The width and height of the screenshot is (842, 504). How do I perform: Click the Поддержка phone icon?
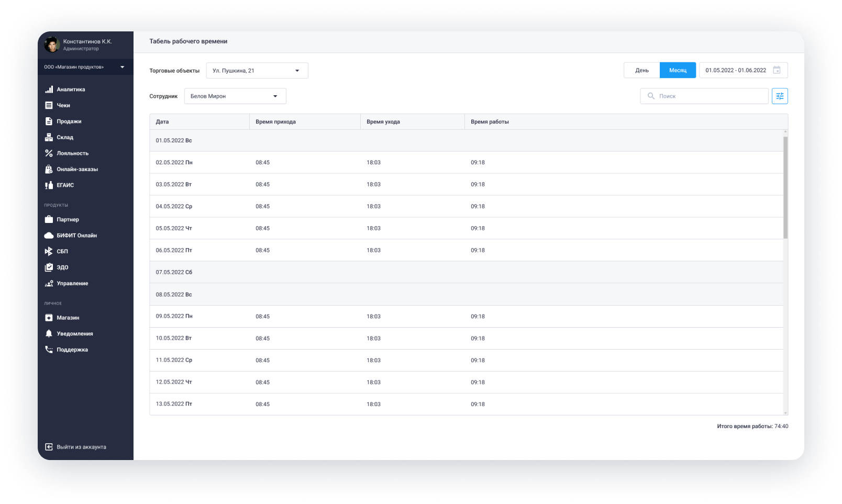pyautogui.click(x=49, y=350)
